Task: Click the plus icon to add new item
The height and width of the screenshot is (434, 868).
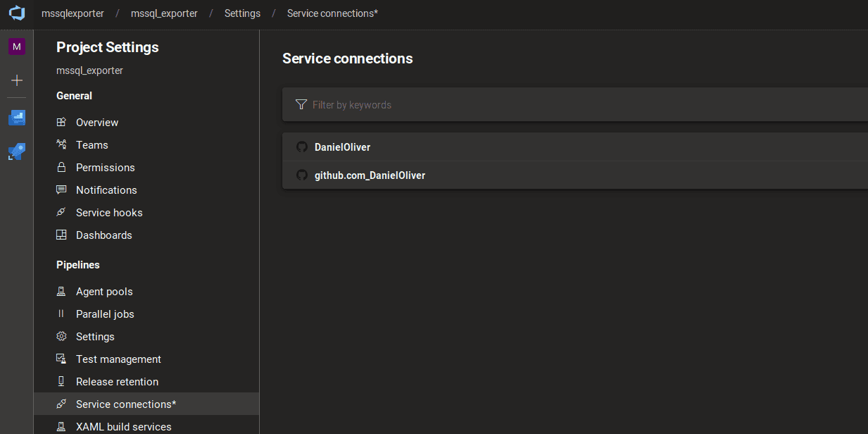Action: click(x=17, y=80)
